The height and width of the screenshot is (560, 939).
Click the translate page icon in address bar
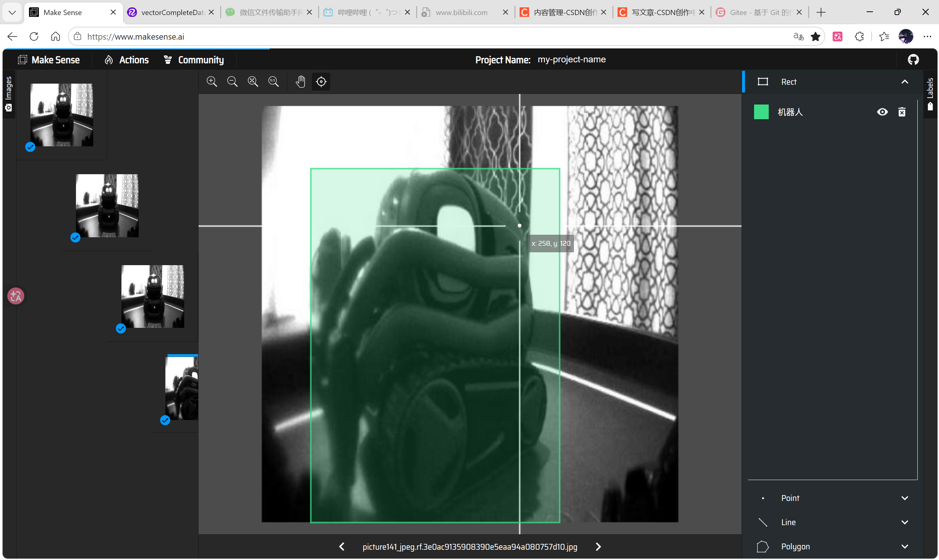pos(798,37)
